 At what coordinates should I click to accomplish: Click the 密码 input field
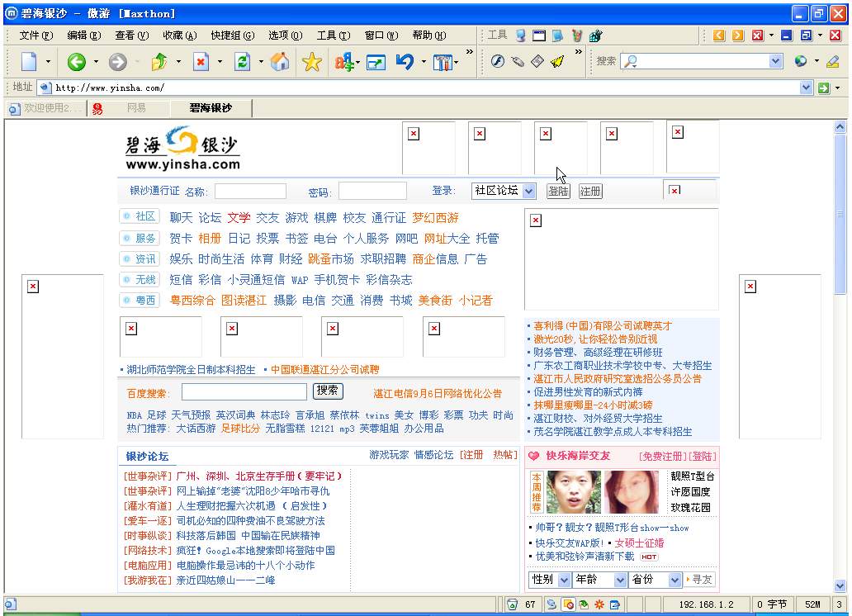click(373, 191)
